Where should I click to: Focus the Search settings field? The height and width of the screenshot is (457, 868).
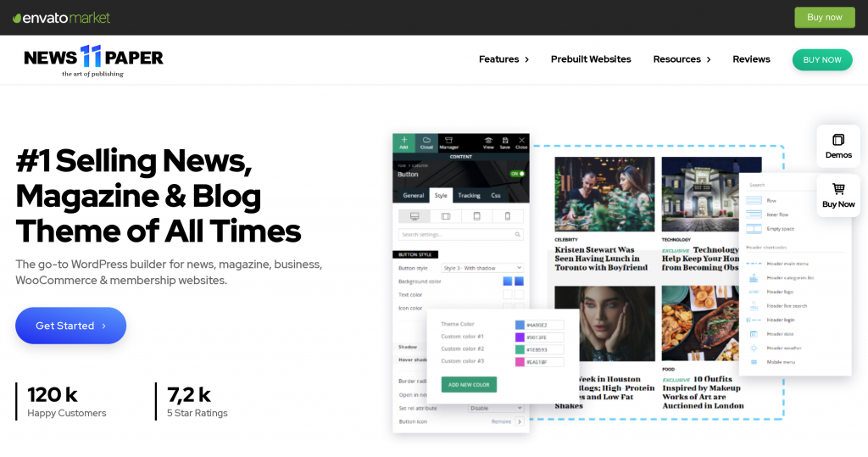click(x=460, y=234)
